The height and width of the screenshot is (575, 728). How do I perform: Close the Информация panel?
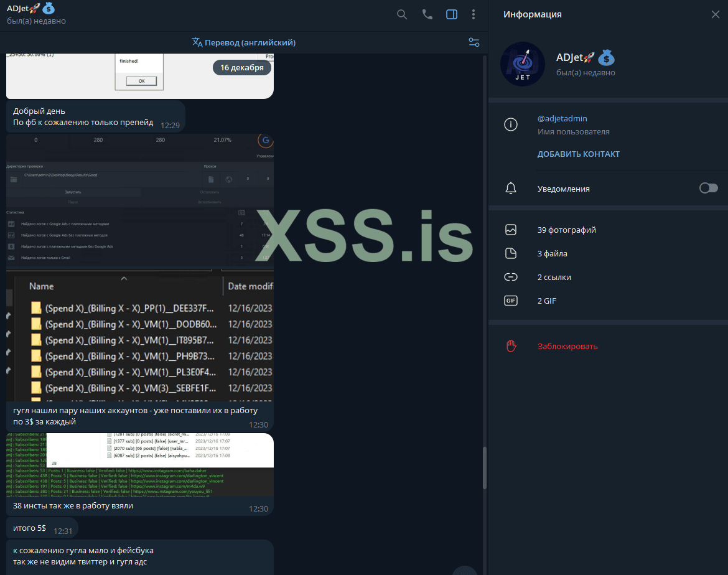716,14
